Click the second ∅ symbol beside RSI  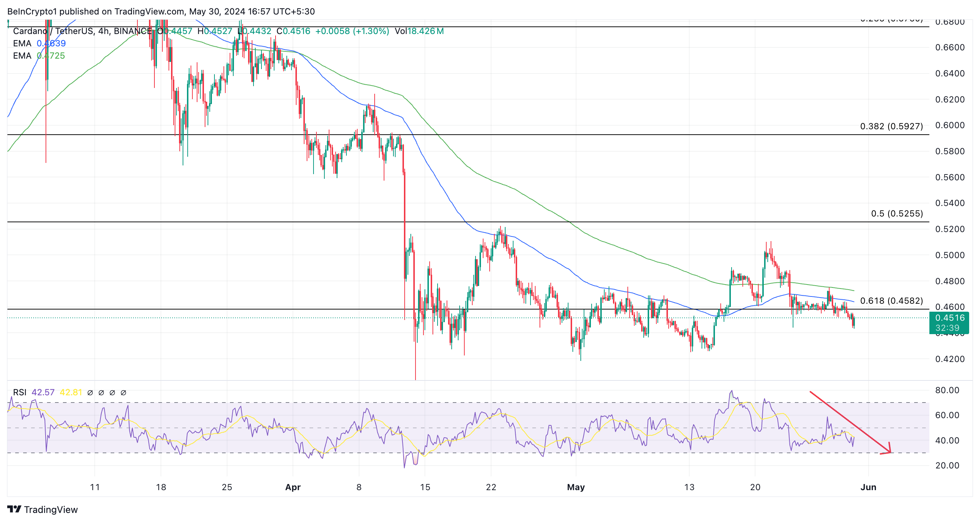click(x=101, y=392)
